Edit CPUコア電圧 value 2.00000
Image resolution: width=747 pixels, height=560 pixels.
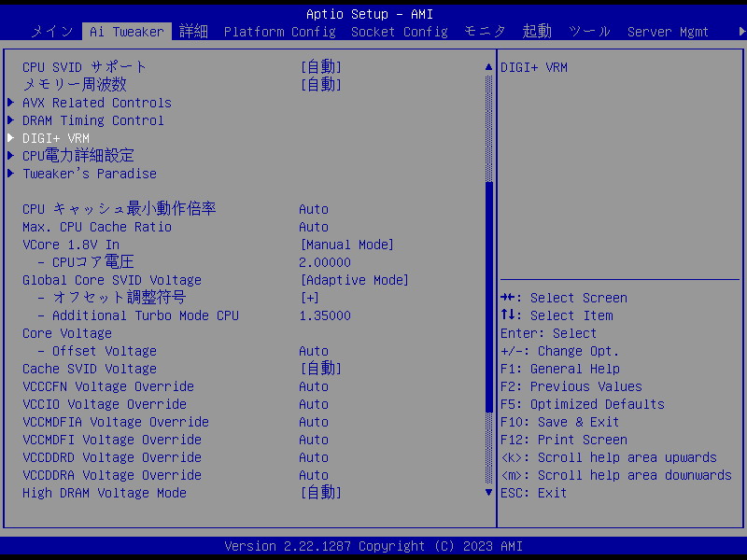pos(325,262)
